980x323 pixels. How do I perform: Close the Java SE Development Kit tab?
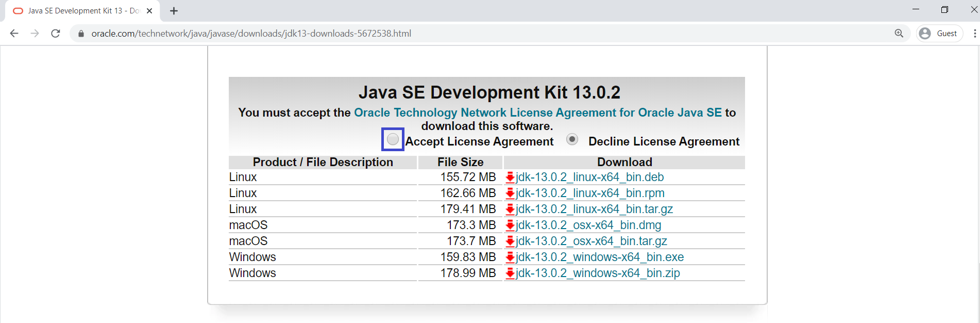[149, 11]
